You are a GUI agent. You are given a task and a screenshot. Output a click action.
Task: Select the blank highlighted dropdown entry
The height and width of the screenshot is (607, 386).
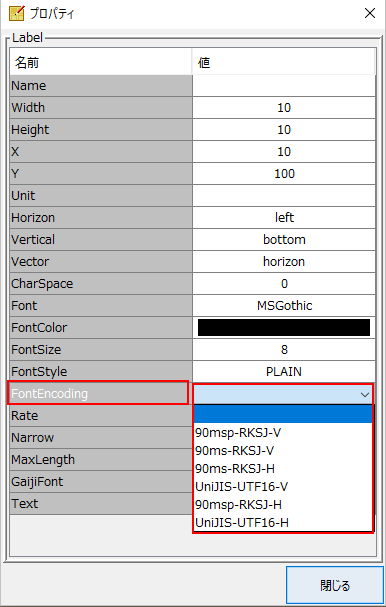point(283,414)
